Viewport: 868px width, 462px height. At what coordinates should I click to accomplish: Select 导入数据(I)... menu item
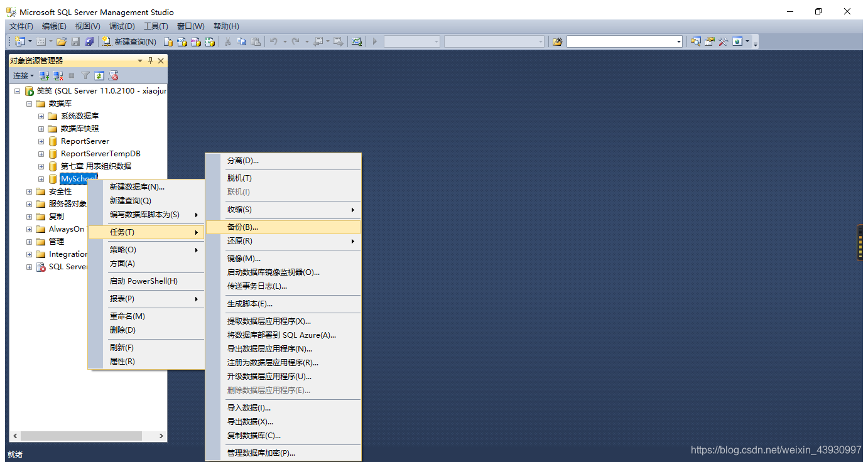(283, 408)
